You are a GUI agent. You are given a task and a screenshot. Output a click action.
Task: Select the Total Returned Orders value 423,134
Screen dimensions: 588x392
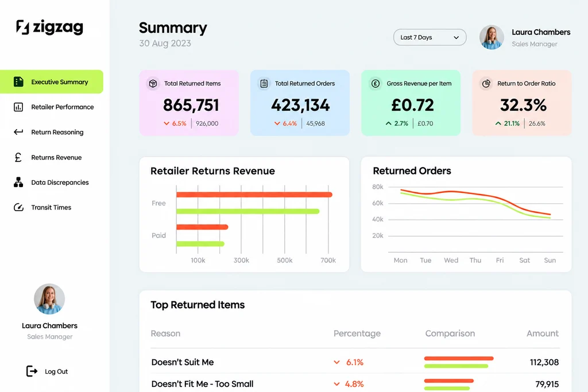click(300, 105)
